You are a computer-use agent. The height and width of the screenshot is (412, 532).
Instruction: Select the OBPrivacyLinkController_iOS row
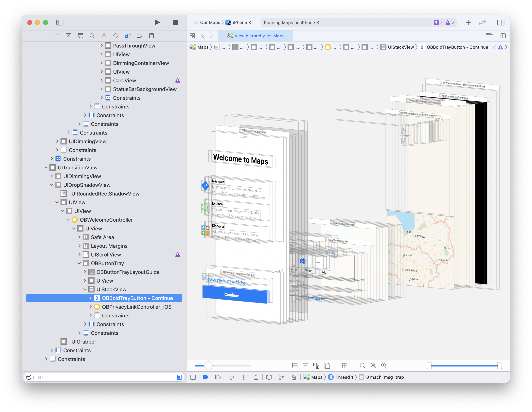104,307
